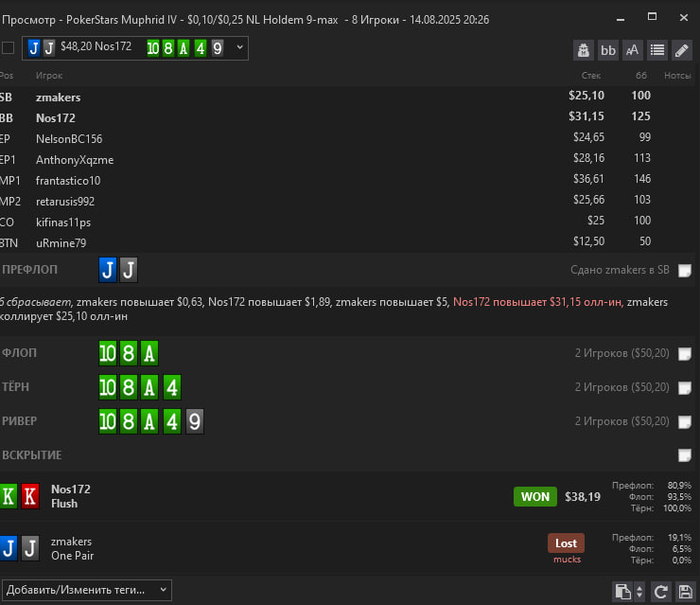This screenshot has width=700, height=605.
Task: Click the ВСКРЫТИЕ section label
Action: (x=32, y=455)
